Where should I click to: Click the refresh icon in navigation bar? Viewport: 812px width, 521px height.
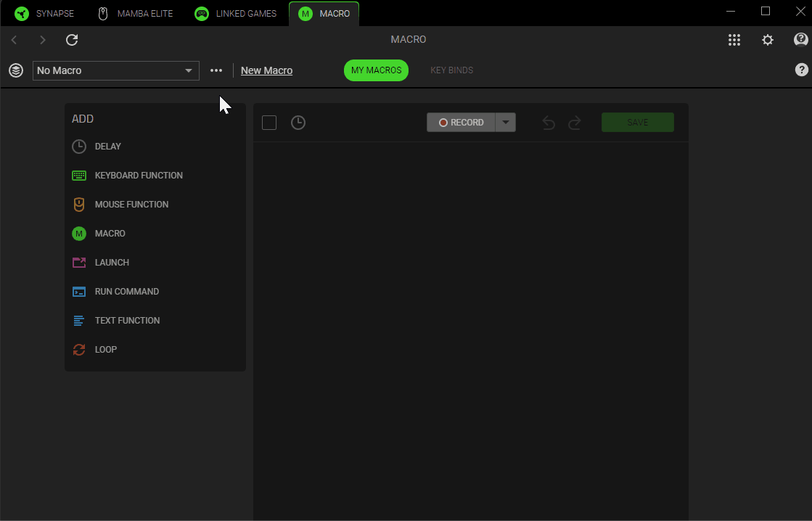pyautogui.click(x=72, y=40)
